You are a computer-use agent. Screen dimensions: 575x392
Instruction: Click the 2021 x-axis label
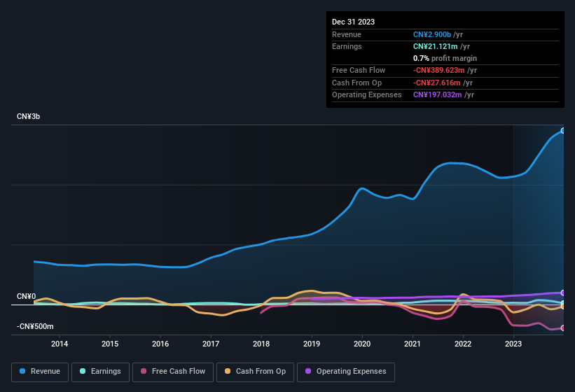tap(413, 344)
